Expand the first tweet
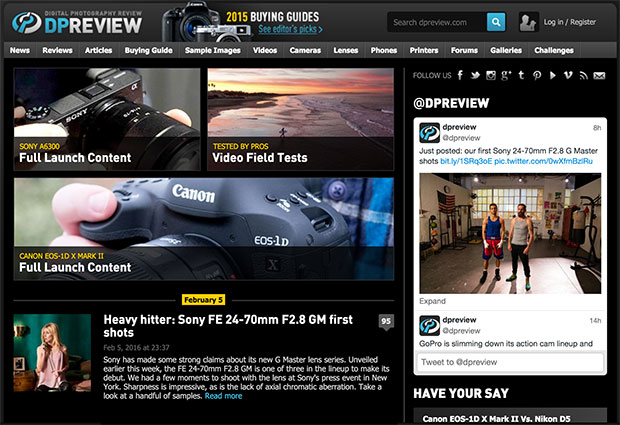This screenshot has width=620, height=425. 433,301
